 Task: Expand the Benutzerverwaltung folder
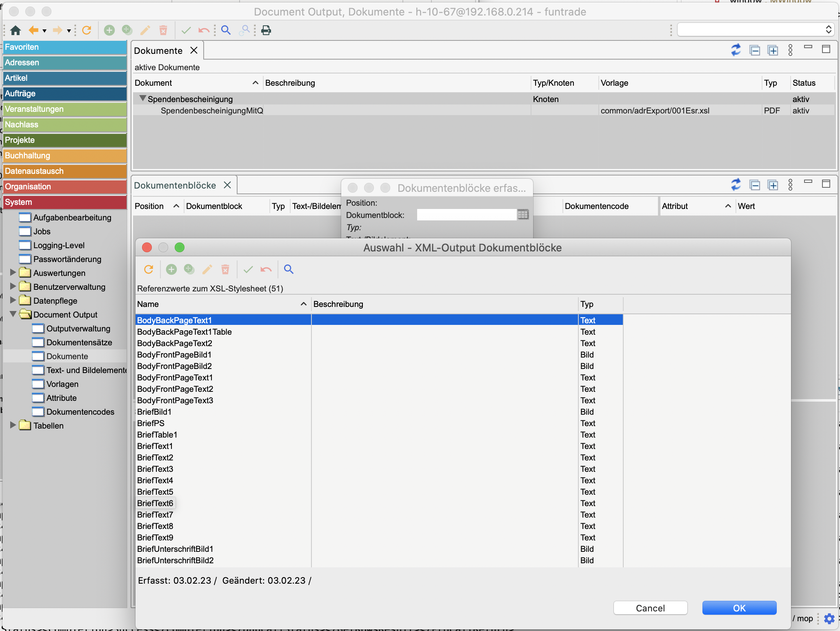point(13,287)
